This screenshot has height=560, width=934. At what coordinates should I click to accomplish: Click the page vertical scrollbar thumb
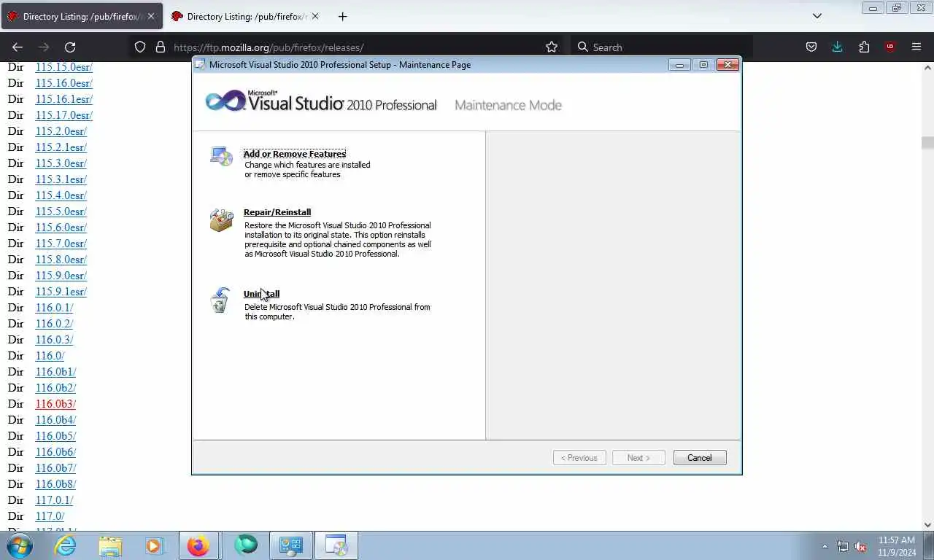pyautogui.click(x=927, y=143)
